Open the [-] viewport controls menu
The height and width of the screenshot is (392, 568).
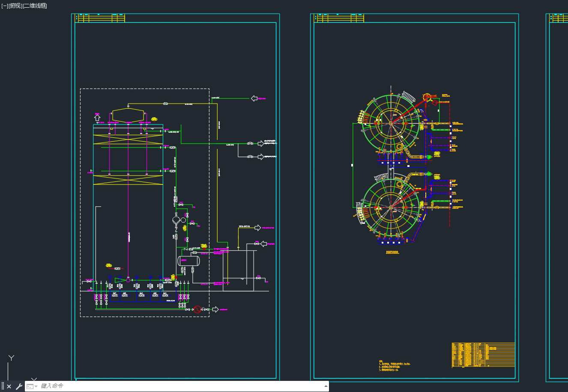pyautogui.click(x=4, y=6)
